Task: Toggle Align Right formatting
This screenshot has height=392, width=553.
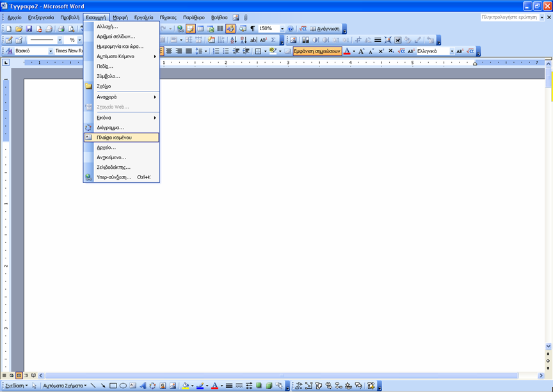Action: tap(179, 51)
